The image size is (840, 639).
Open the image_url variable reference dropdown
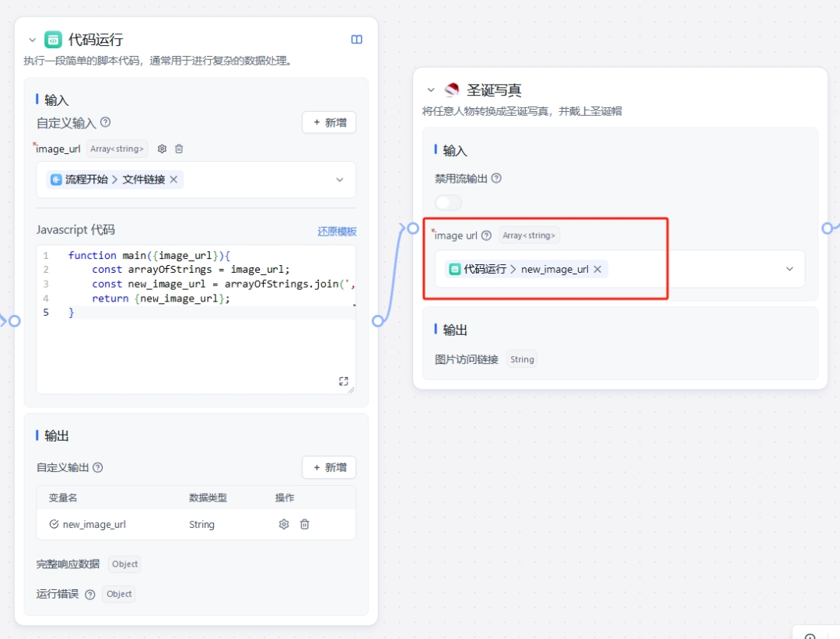click(340, 180)
